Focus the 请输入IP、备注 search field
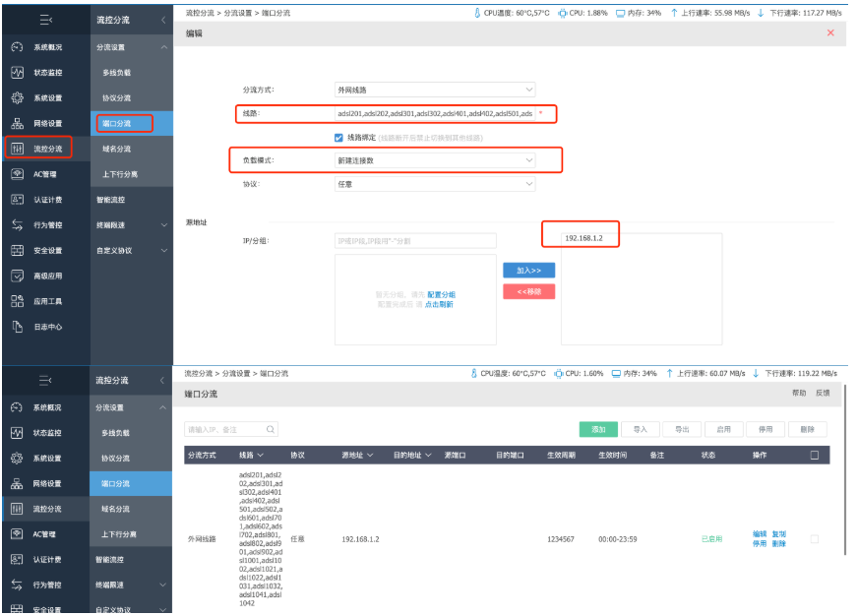Image resolution: width=858 pixels, height=616 pixels. click(231, 429)
